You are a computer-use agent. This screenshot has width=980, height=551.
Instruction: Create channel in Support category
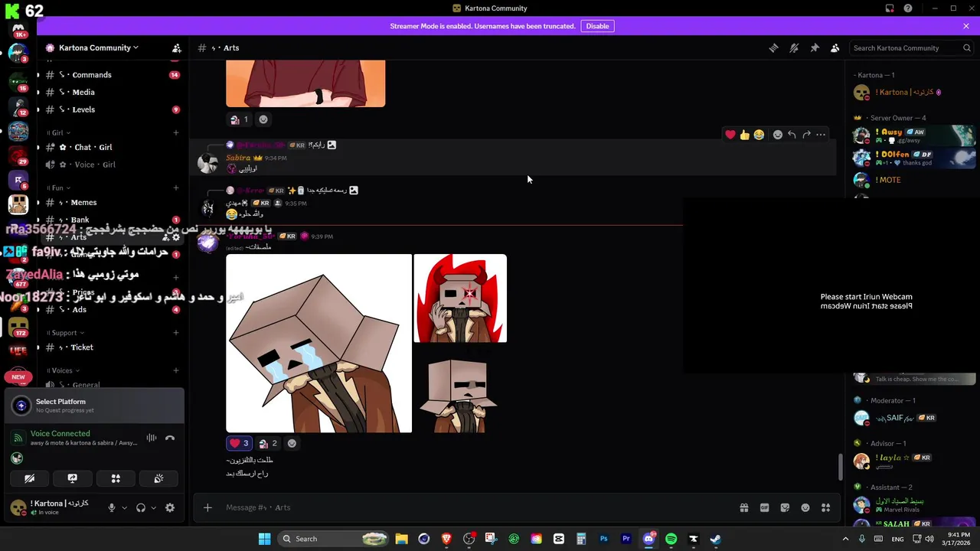[x=176, y=333]
